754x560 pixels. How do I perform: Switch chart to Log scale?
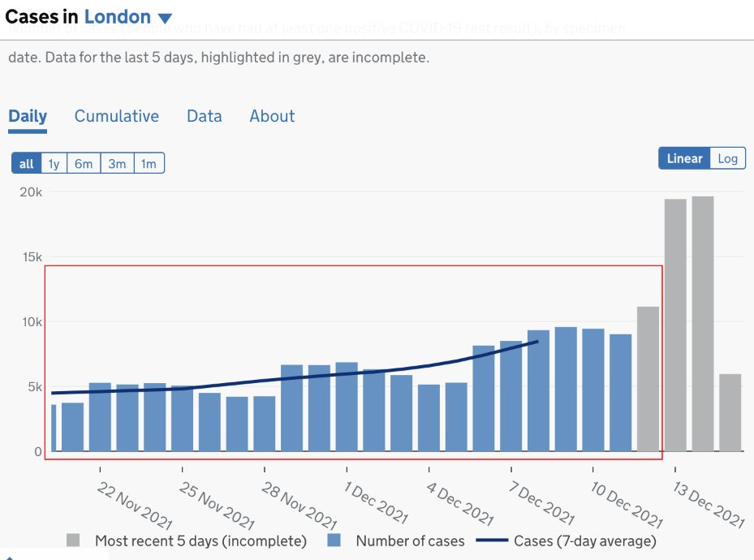point(727,158)
